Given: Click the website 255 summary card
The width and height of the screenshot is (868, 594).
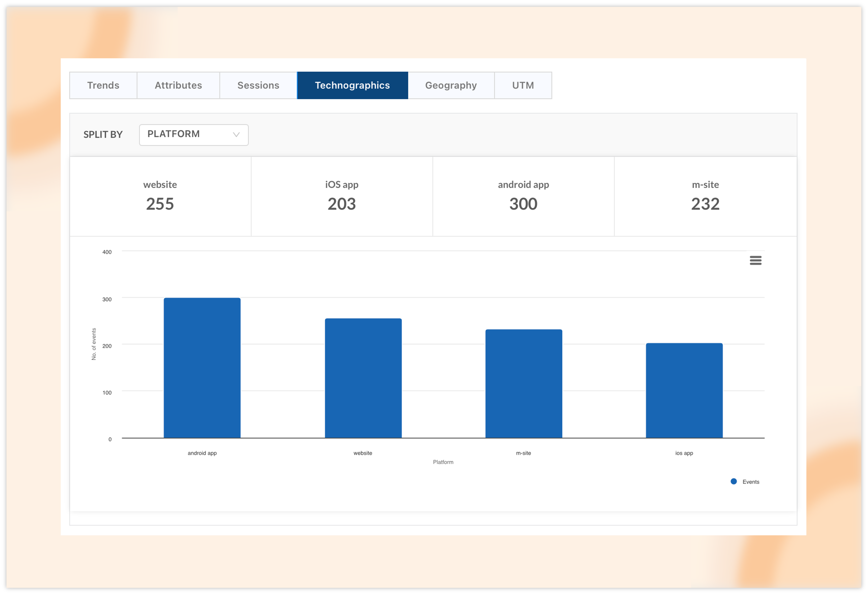Looking at the screenshot, I should pos(160,196).
